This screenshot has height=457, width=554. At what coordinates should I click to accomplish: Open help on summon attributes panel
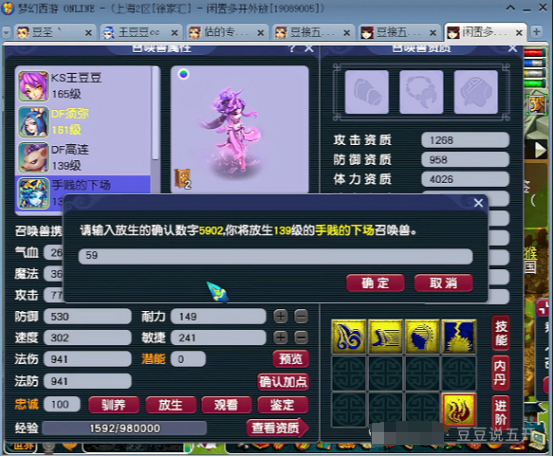292,48
